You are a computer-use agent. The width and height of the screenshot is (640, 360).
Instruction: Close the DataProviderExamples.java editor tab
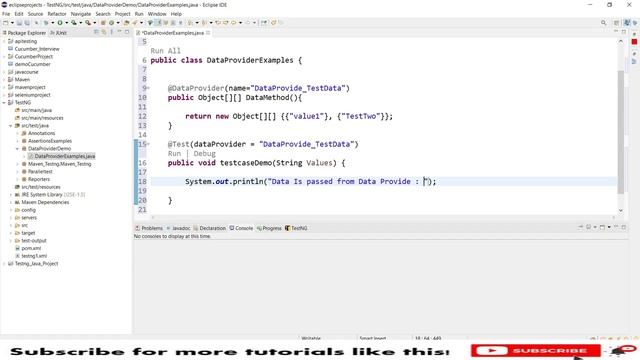(208, 33)
